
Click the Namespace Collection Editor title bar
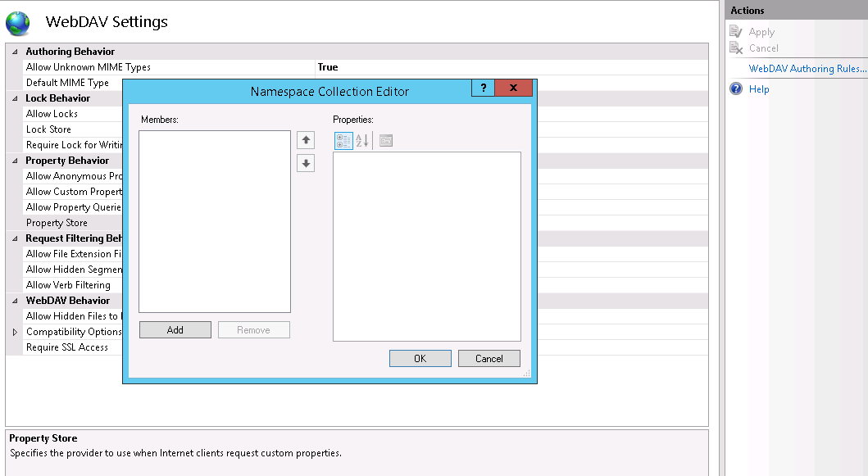pyautogui.click(x=329, y=91)
